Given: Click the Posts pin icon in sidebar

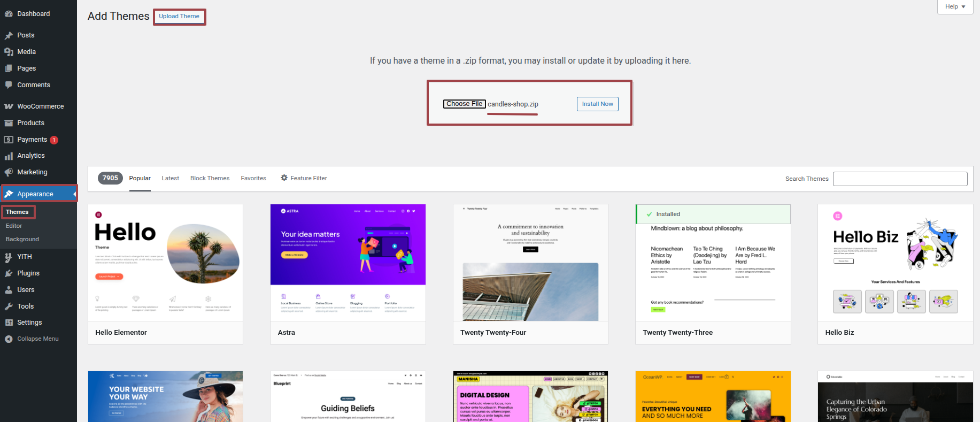Looking at the screenshot, I should pyautogui.click(x=9, y=35).
